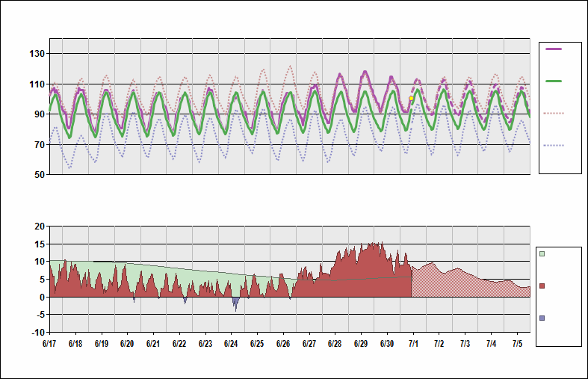Click the blue square legend icon

coord(542,318)
